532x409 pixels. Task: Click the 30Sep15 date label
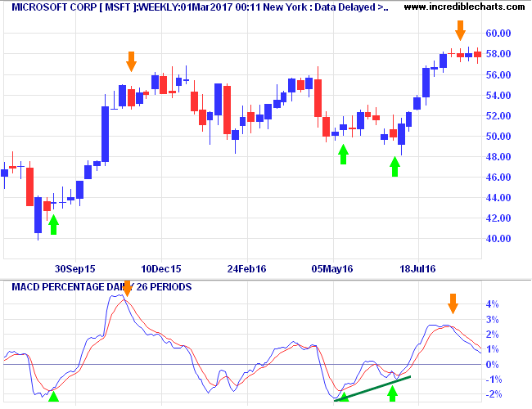(x=75, y=269)
